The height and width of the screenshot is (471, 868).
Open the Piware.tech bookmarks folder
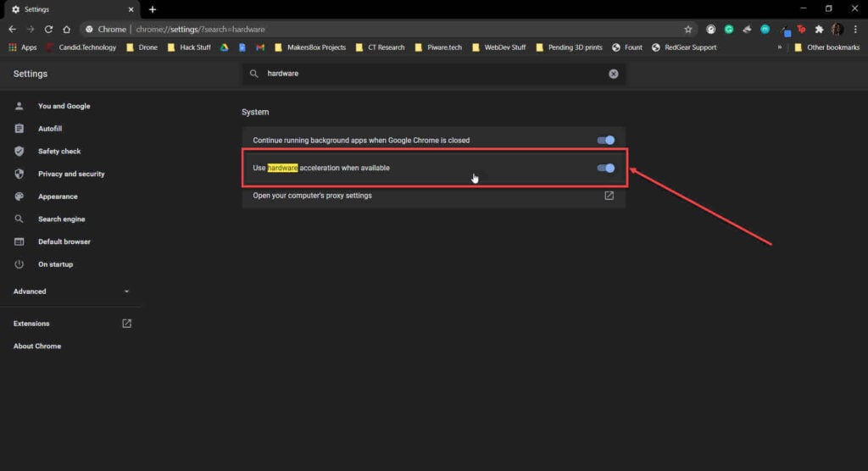438,47
